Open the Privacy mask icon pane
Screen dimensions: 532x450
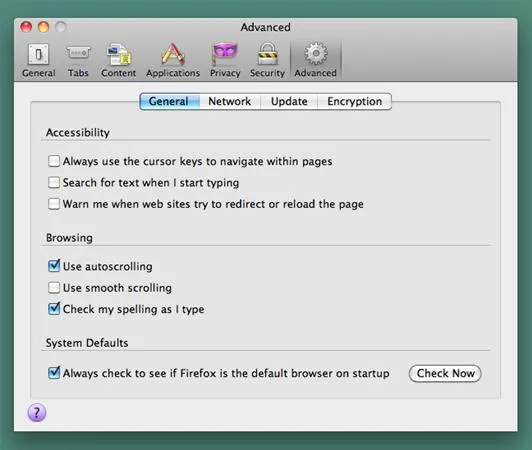[x=225, y=60]
